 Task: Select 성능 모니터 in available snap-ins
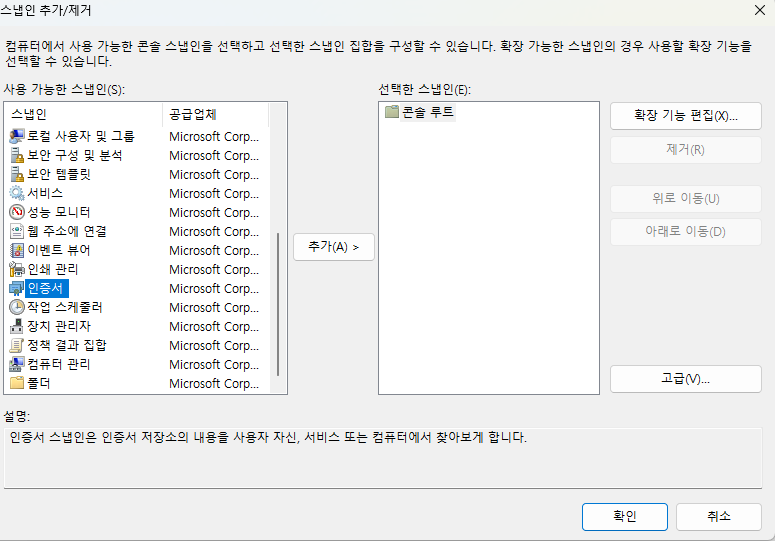[x=59, y=212]
